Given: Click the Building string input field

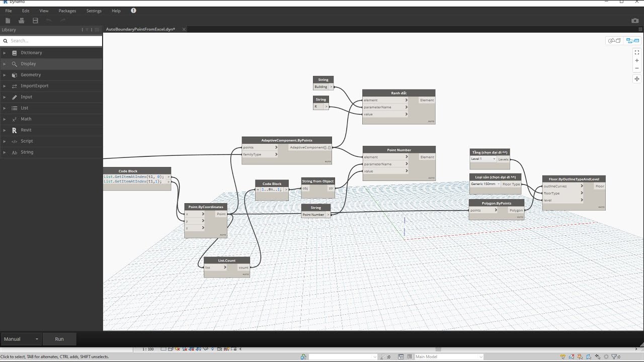Looking at the screenshot, I should coord(321,86).
